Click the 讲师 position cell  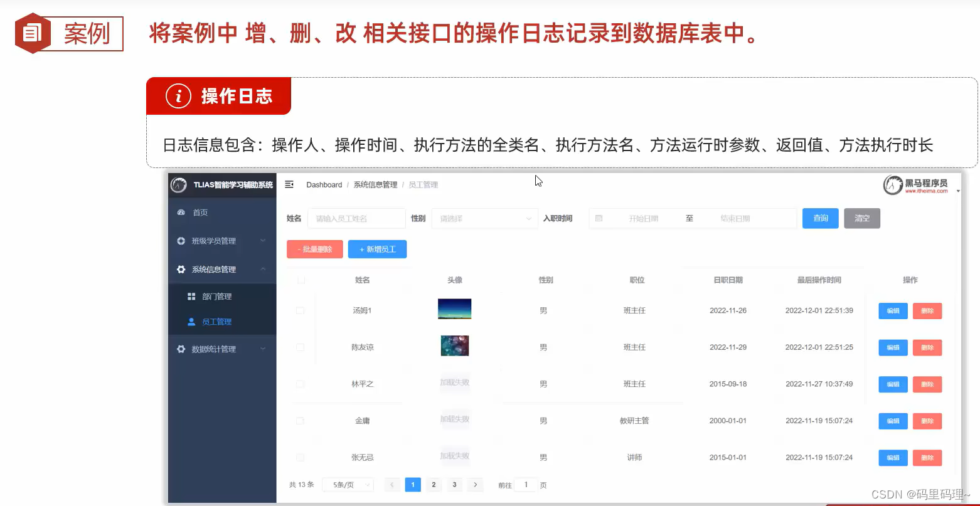coord(634,458)
